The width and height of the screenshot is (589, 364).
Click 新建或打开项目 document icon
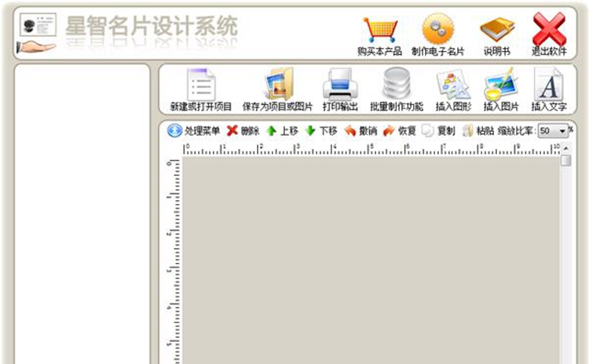(201, 84)
